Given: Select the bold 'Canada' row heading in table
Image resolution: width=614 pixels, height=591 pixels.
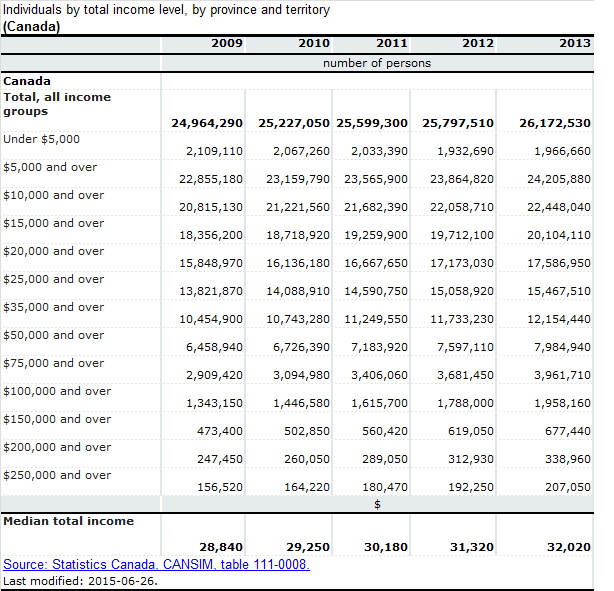Looking at the screenshot, I should coord(27,81).
